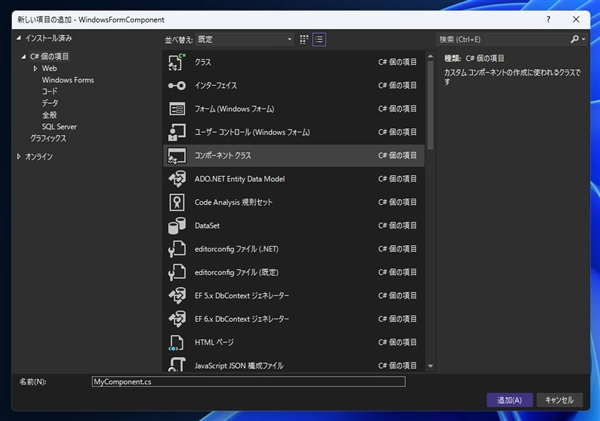Open the dialog help question mark

(x=548, y=20)
